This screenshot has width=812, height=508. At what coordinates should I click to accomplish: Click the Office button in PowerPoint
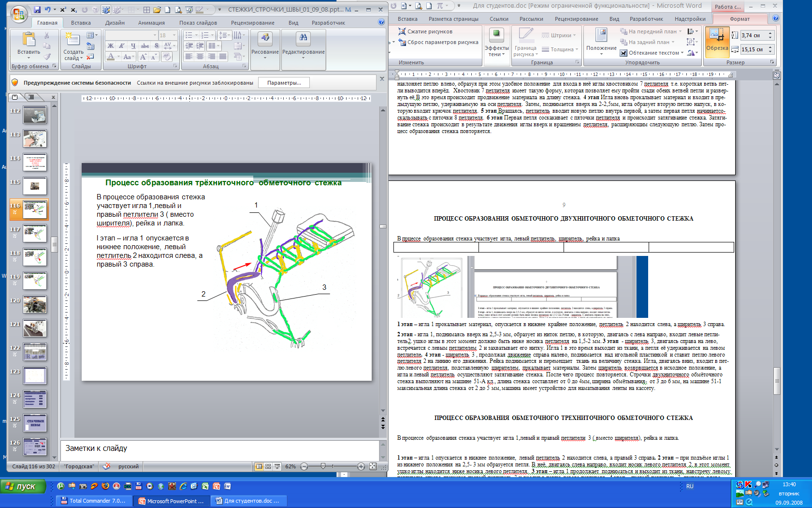click(18, 15)
